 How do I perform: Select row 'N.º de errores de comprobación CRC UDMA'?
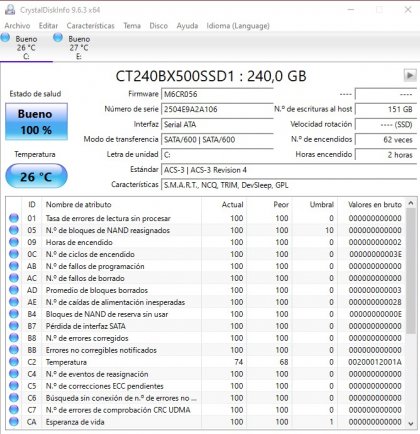tap(206, 410)
